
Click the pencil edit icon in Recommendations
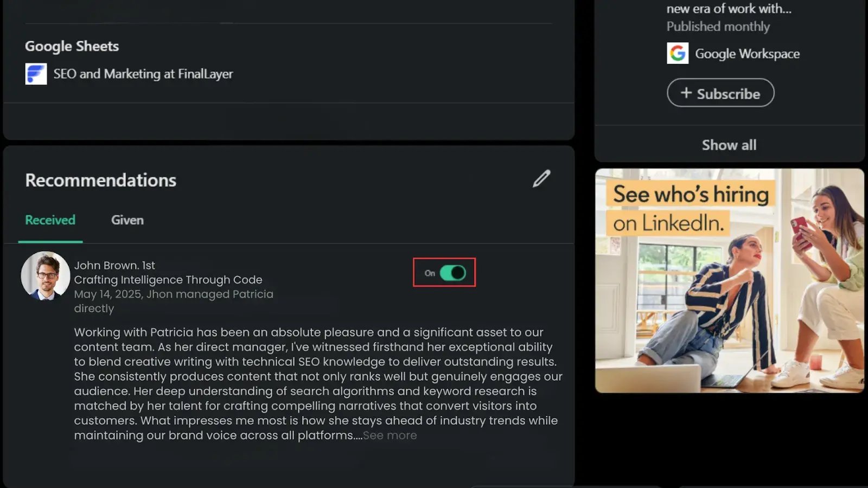pyautogui.click(x=541, y=179)
